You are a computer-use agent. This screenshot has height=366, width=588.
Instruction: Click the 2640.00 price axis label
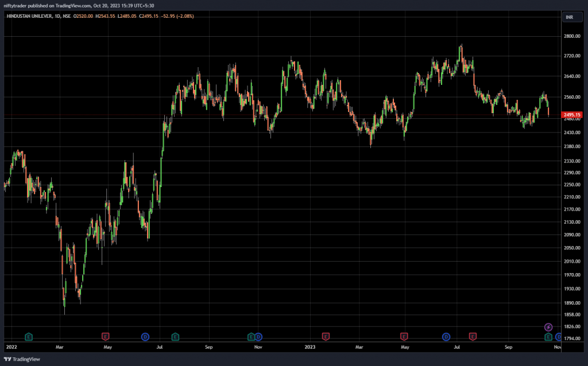click(x=572, y=76)
